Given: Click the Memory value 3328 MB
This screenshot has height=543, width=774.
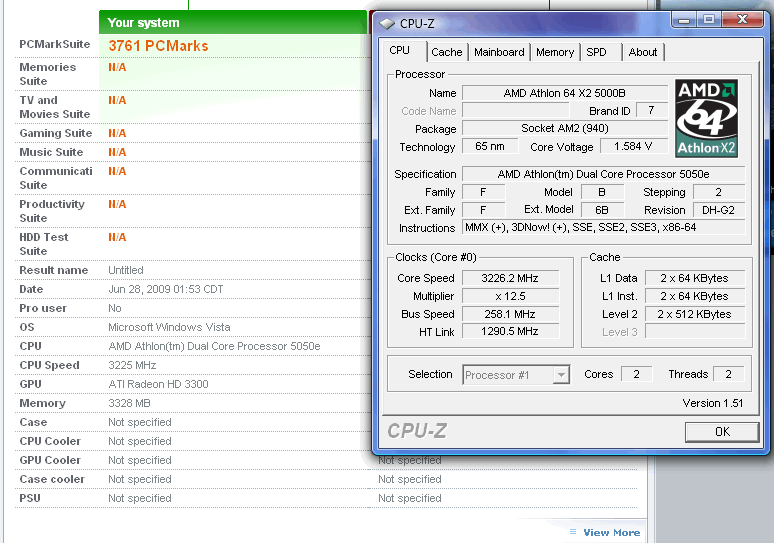Looking at the screenshot, I should 129,403.
